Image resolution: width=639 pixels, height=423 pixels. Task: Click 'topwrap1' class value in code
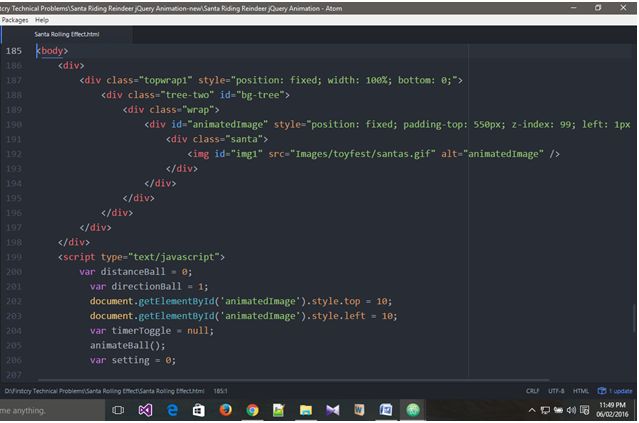point(165,80)
